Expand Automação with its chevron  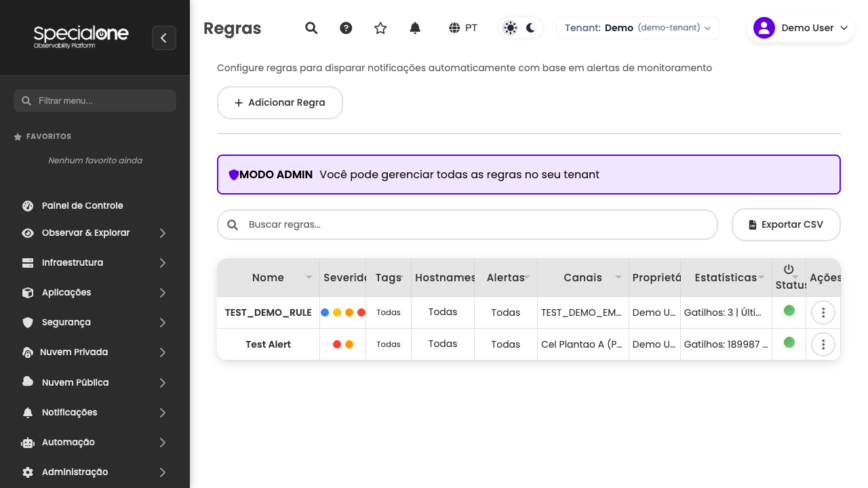(x=163, y=442)
